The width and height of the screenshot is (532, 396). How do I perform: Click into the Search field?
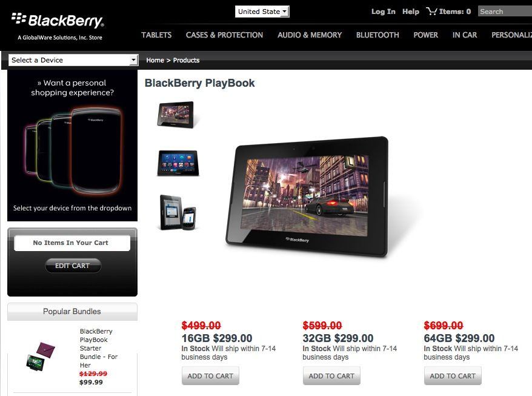(505, 12)
